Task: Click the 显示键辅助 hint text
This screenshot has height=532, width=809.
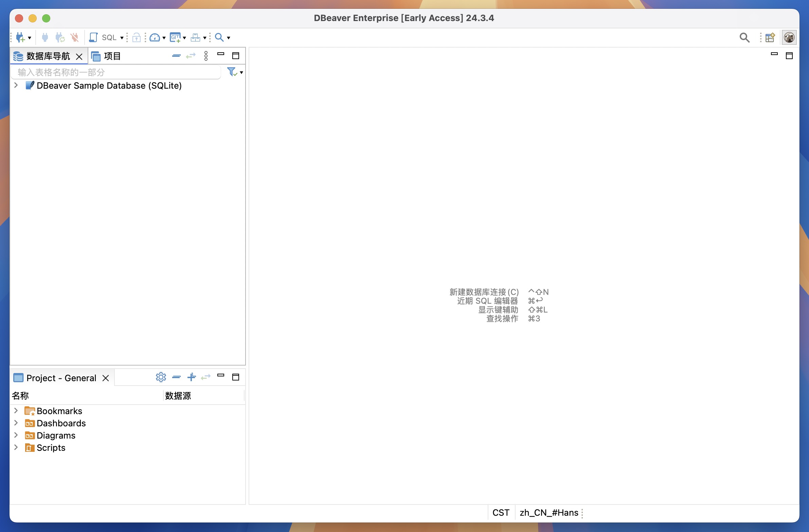Action: tap(498, 310)
